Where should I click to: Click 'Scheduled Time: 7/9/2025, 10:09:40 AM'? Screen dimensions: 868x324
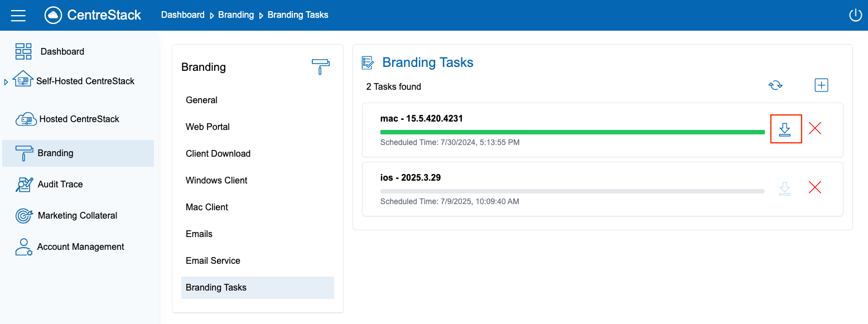click(x=450, y=201)
